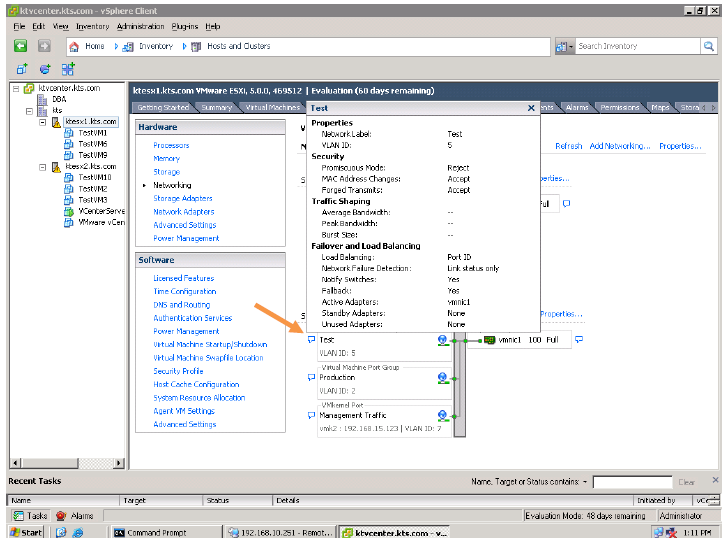Click the DBA datacenter icon

[43, 100]
